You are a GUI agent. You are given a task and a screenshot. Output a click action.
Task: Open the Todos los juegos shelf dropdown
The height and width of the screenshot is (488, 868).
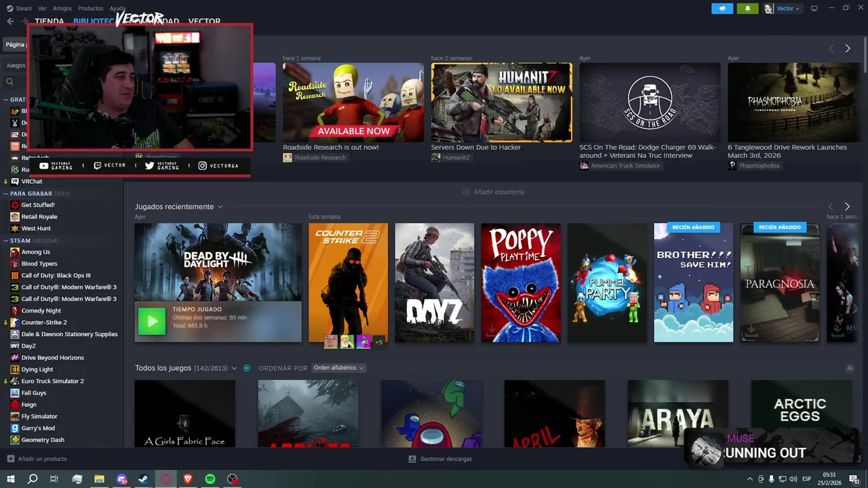click(x=234, y=368)
